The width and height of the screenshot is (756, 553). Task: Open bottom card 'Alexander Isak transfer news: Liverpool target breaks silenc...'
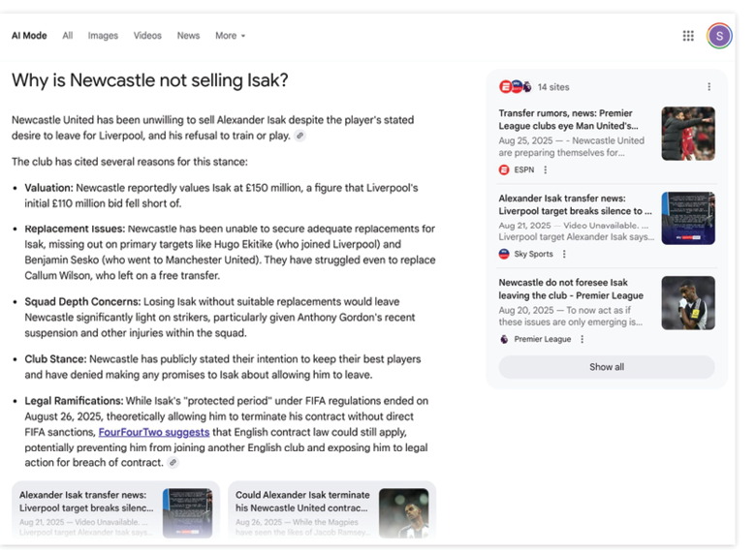point(115,509)
